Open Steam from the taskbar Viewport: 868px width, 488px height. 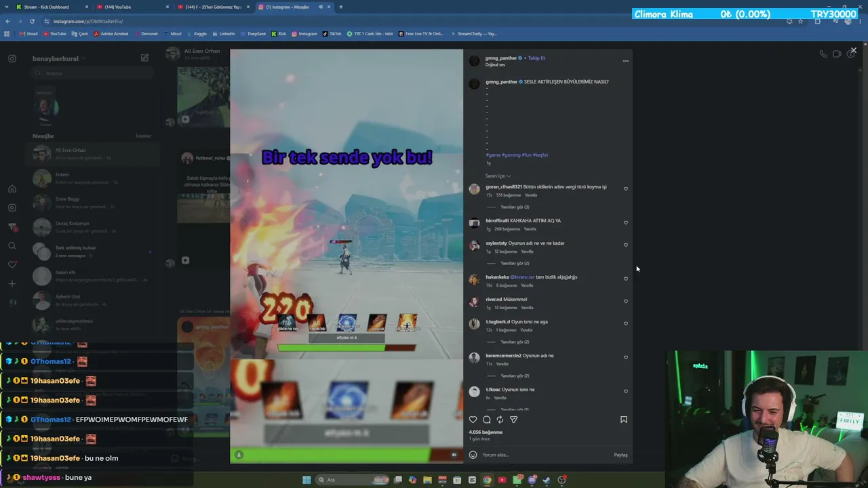(547, 480)
